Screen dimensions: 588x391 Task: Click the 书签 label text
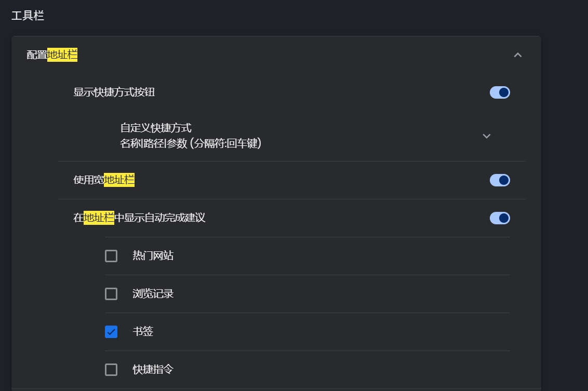click(143, 332)
